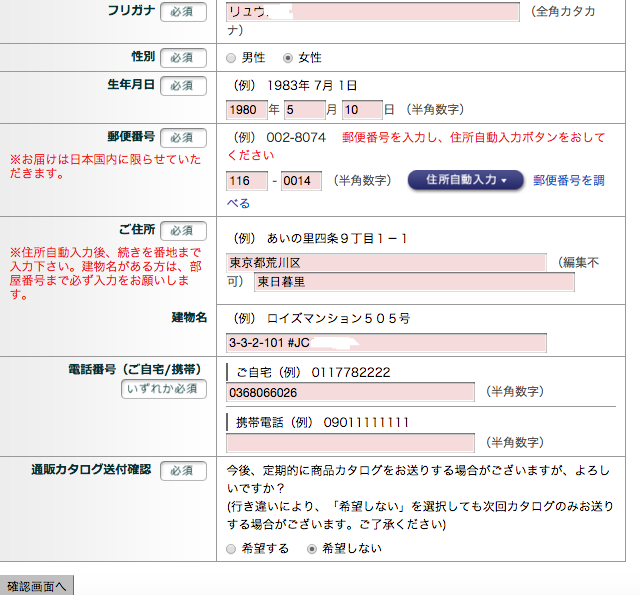Focus the フリガナ input field
Image resolution: width=640 pixels, height=595 pixels.
373,12
